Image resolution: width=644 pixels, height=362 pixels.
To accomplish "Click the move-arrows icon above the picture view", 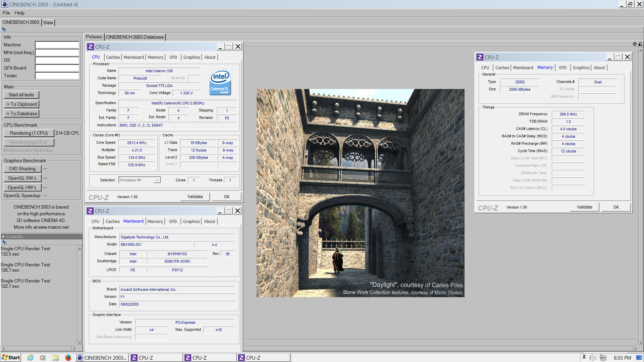I will tap(635, 44).
